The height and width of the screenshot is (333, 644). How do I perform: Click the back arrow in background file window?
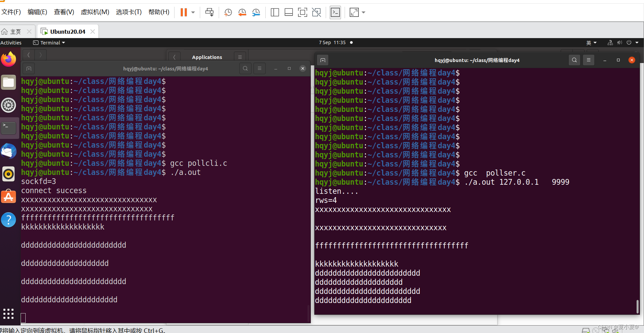click(29, 55)
